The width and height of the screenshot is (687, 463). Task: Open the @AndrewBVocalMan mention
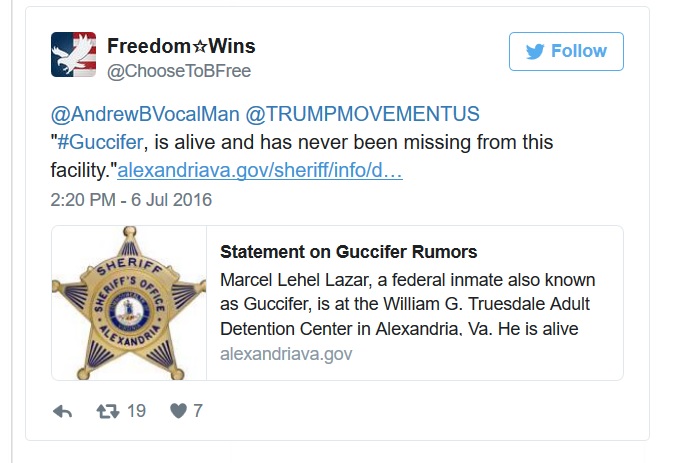[145, 114]
